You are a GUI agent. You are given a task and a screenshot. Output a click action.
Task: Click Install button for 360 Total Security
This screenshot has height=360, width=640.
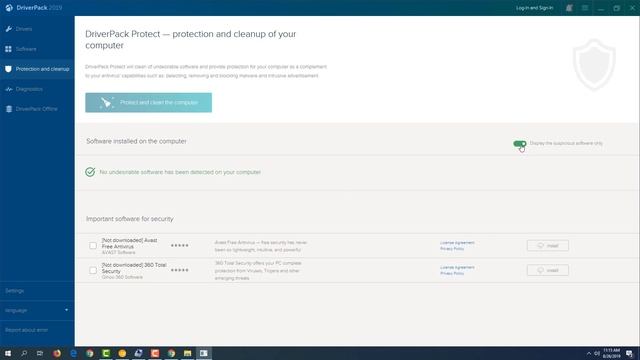click(548, 270)
